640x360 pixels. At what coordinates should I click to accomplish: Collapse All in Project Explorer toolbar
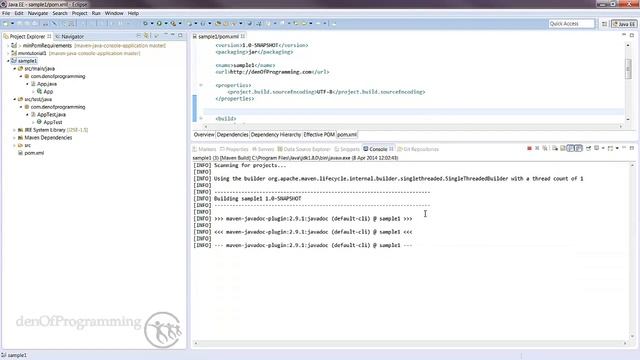coord(139,36)
